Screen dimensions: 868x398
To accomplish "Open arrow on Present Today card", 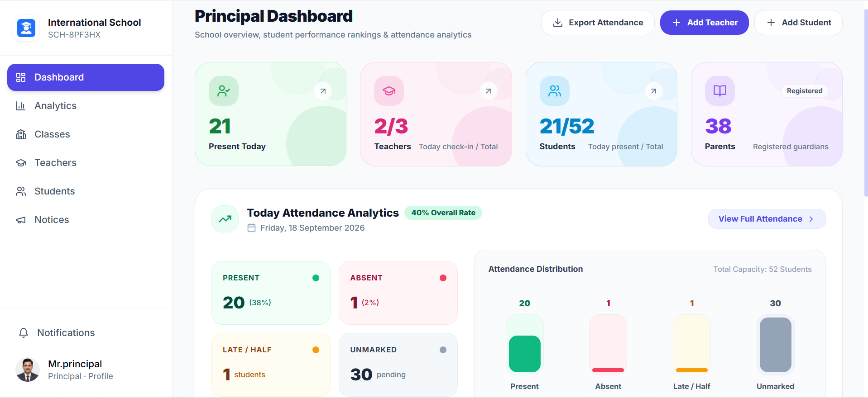I will pos(323,91).
